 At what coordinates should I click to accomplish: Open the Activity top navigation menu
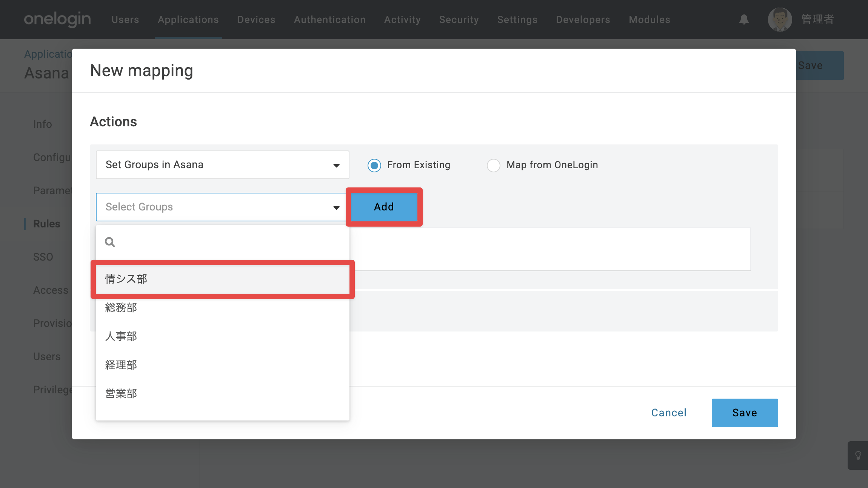point(402,20)
